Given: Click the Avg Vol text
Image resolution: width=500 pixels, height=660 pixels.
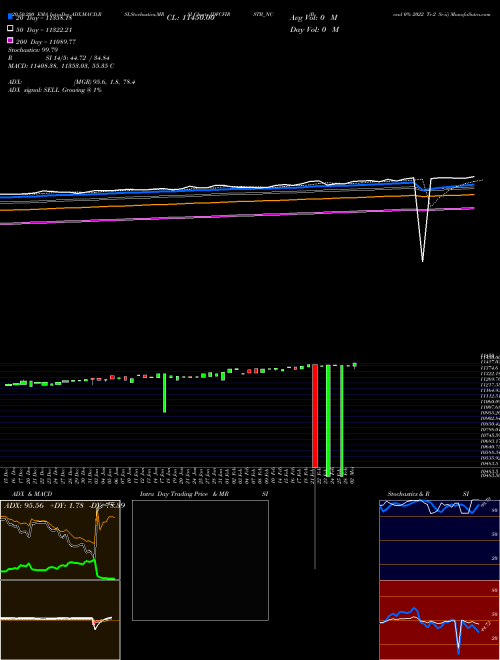Looking at the screenshot, I should (314, 18).
